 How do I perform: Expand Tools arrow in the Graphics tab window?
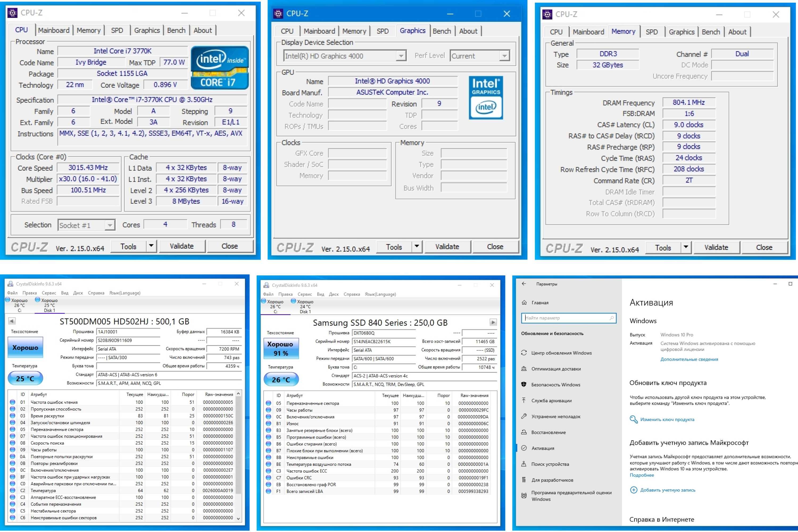point(417,247)
